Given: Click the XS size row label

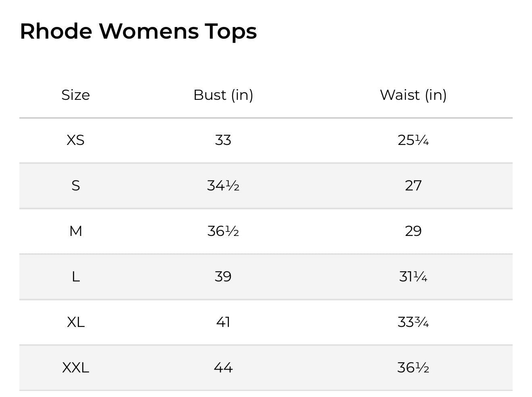Looking at the screenshot, I should (x=75, y=140).
